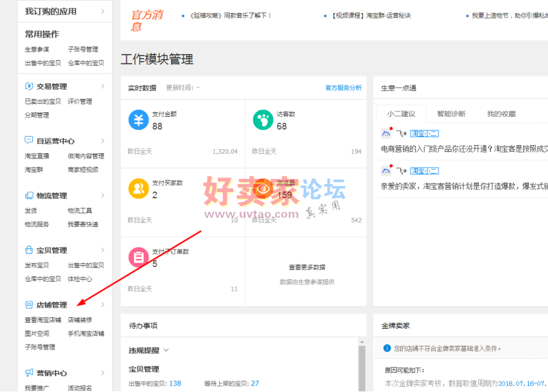Click the 物流管理 truck icon
The height and width of the screenshot is (392, 548).
29,196
